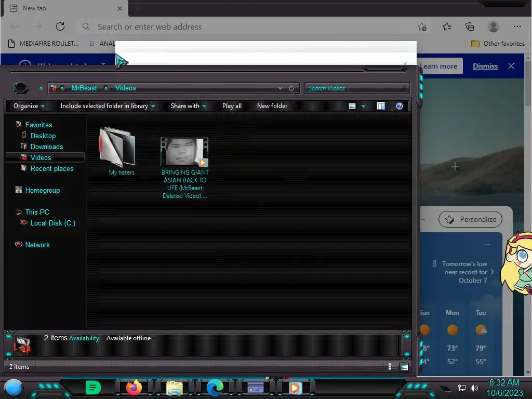
Task: Add this page to favorites in Edge
Action: (x=422, y=27)
